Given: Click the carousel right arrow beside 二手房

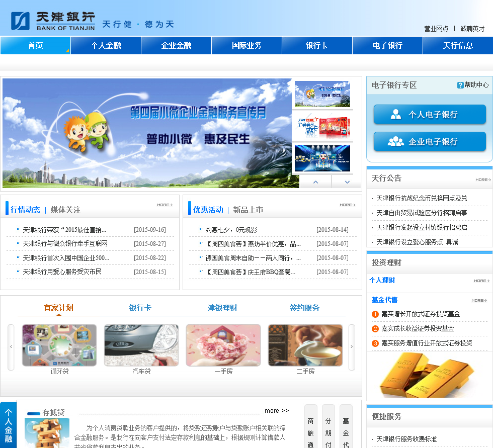Looking at the screenshot, I should [352, 347].
